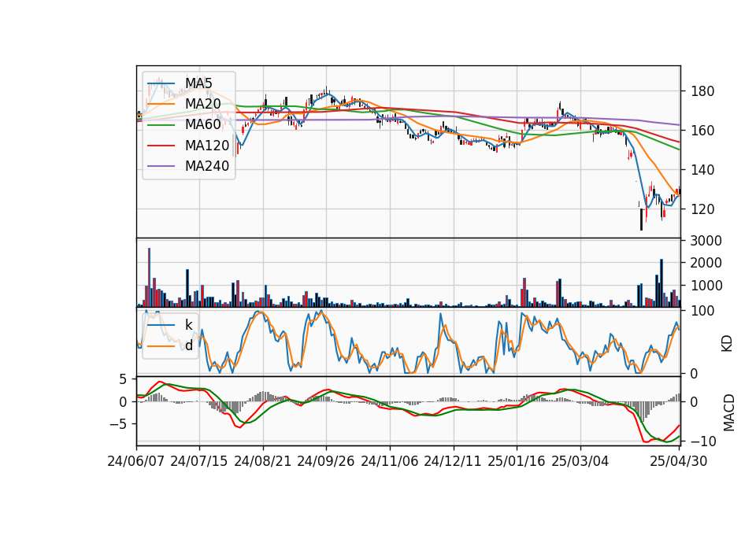Click the 24/09/26 date axis label

tap(326, 461)
